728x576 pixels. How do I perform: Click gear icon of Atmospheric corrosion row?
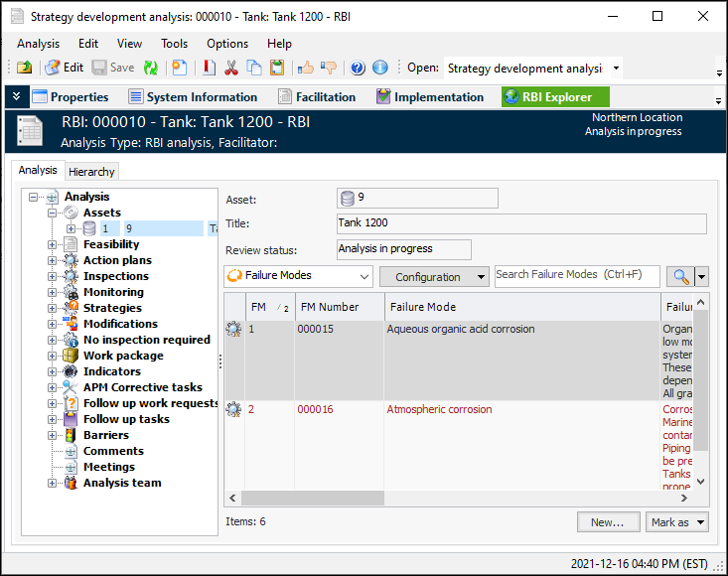click(x=234, y=409)
